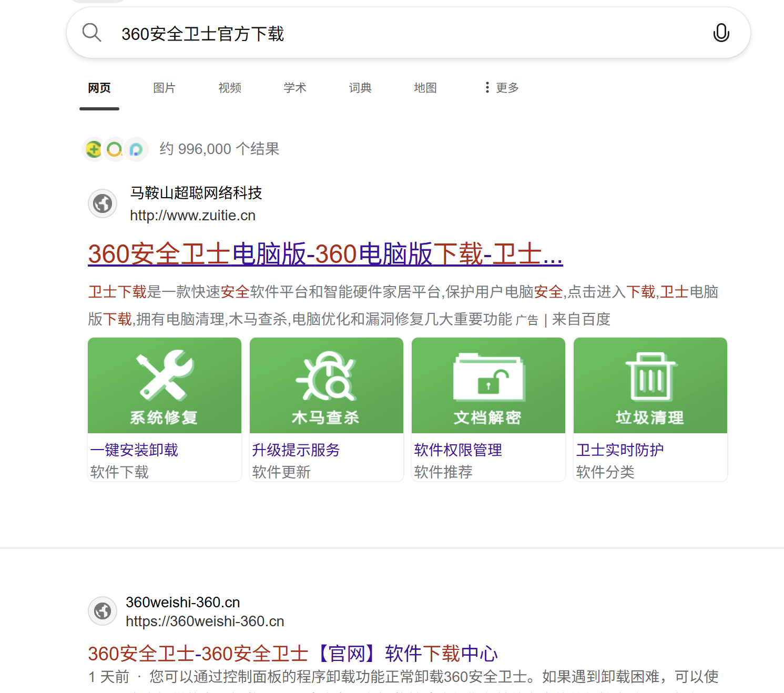This screenshot has width=784, height=693.
Task: Click the 广告 | 来自百度 label
Action: click(x=563, y=320)
